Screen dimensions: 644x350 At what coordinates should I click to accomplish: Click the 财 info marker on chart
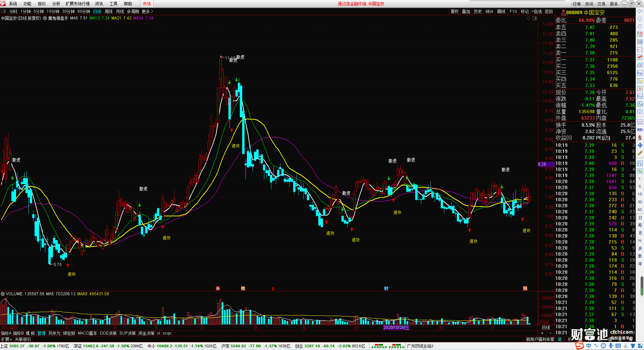pos(386,289)
